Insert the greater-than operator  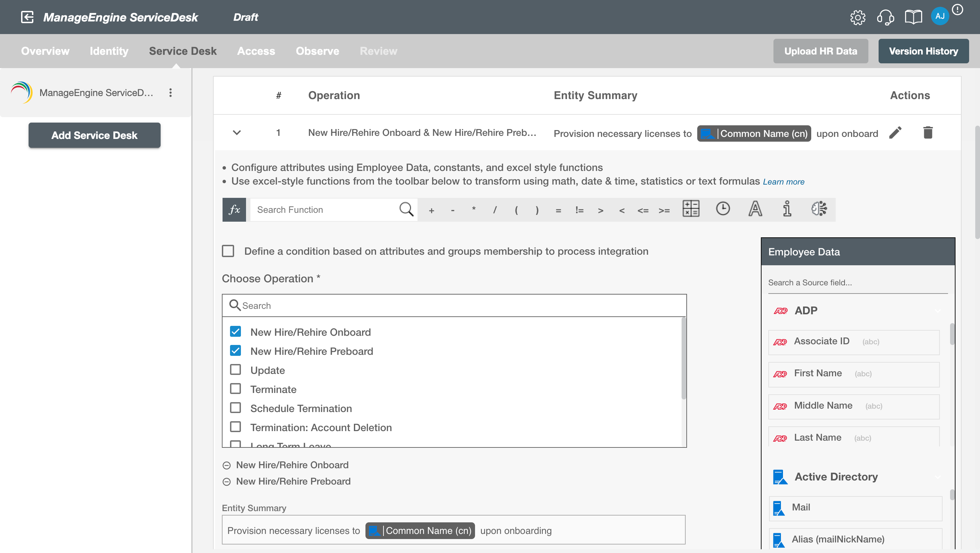(x=601, y=210)
